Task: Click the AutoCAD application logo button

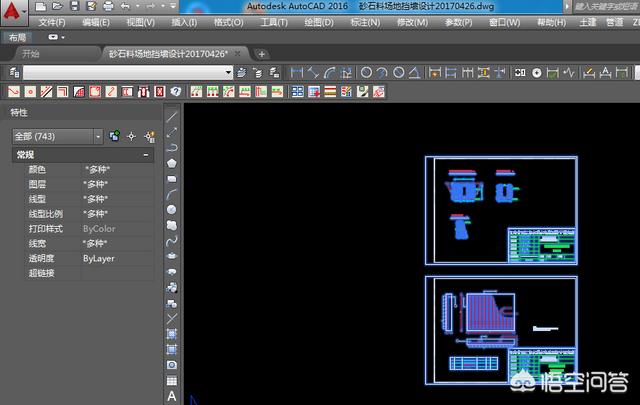Action: coord(14,10)
